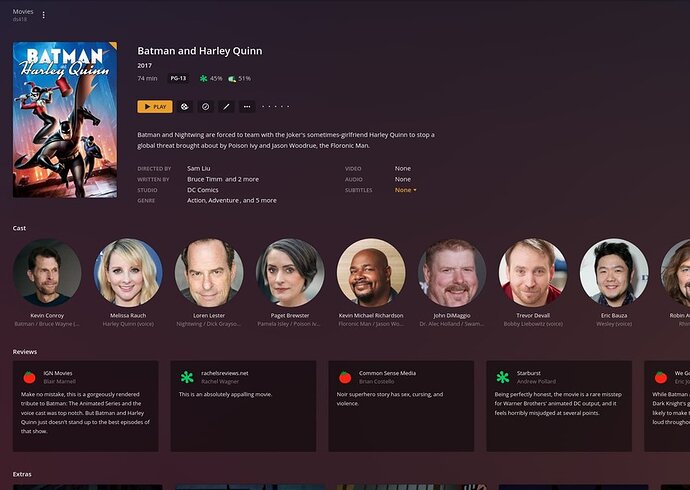Play the trailer via film reel icon
The image size is (690, 490).
pos(185,106)
